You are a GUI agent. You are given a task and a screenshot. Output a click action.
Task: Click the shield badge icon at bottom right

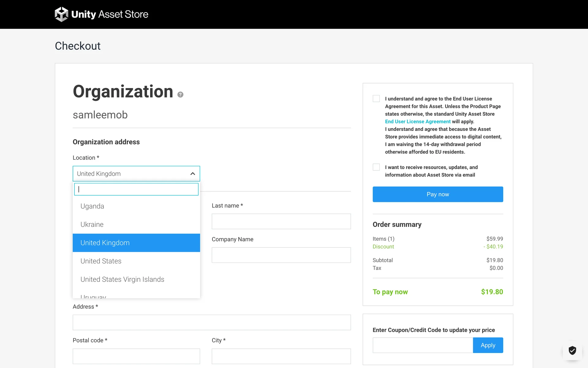572,350
